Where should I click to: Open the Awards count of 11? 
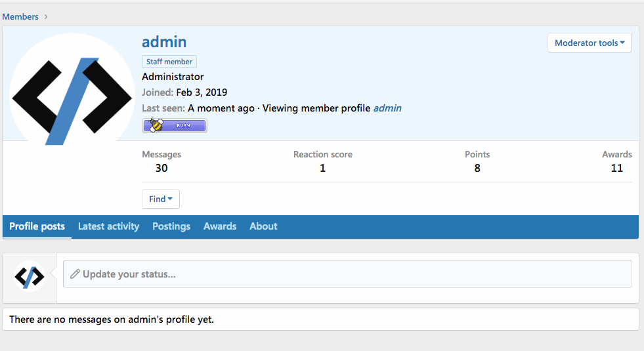pos(616,169)
